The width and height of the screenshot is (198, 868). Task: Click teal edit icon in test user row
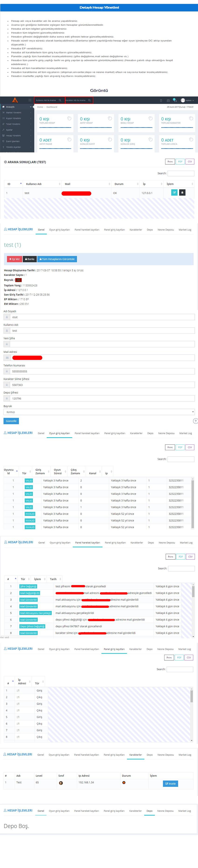(174, 192)
